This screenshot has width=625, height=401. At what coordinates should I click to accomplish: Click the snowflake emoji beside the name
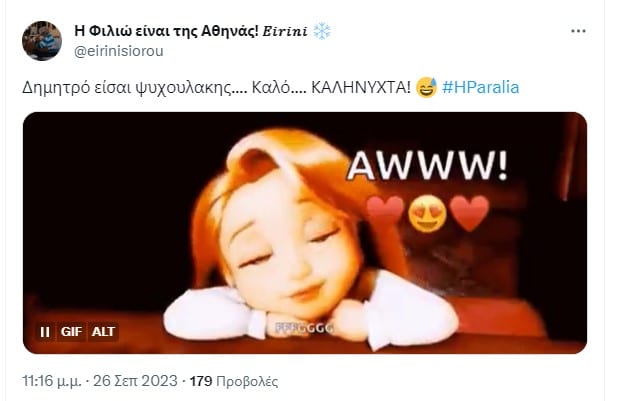(322, 31)
